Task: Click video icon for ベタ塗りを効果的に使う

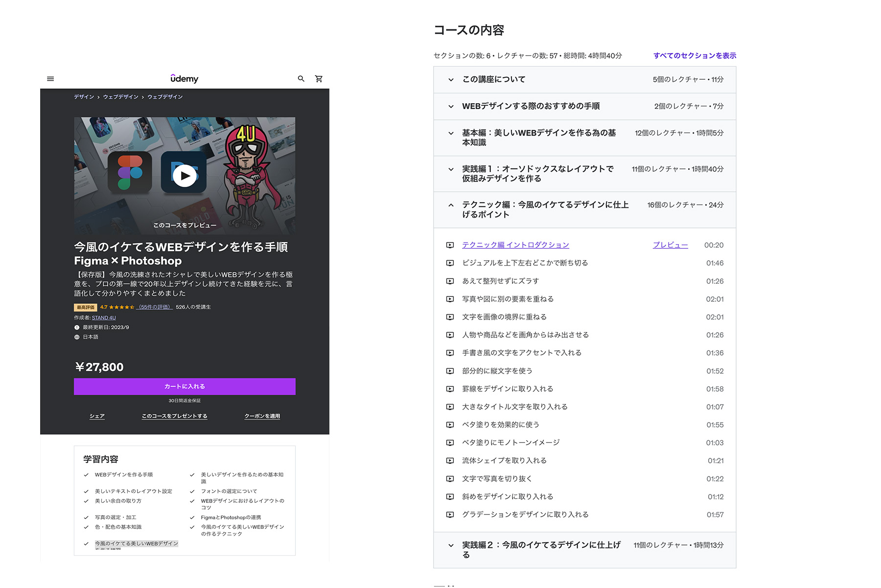Action: point(450,425)
